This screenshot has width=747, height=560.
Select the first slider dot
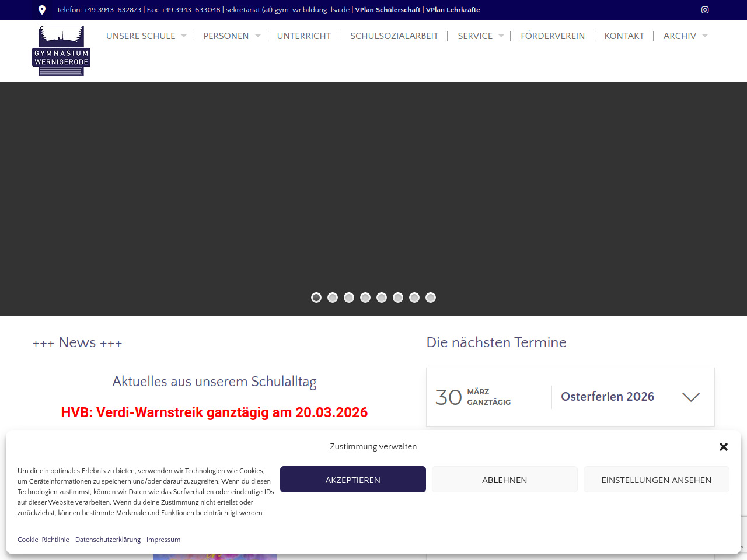pos(316,297)
